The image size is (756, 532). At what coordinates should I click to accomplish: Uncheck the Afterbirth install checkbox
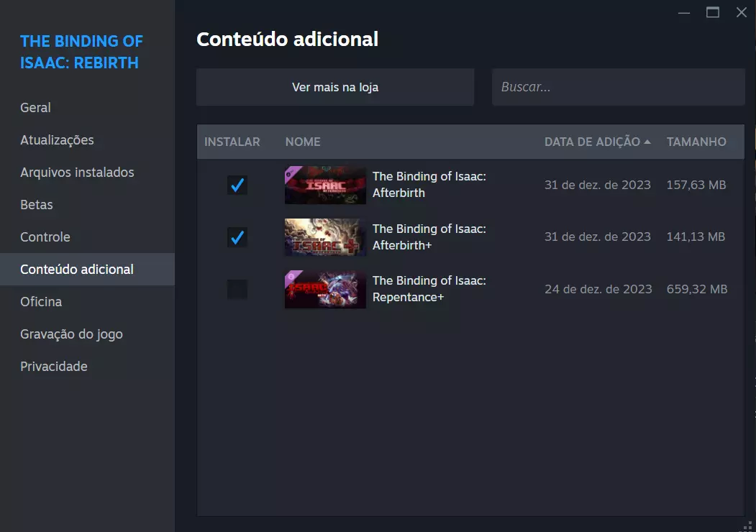[237, 185]
